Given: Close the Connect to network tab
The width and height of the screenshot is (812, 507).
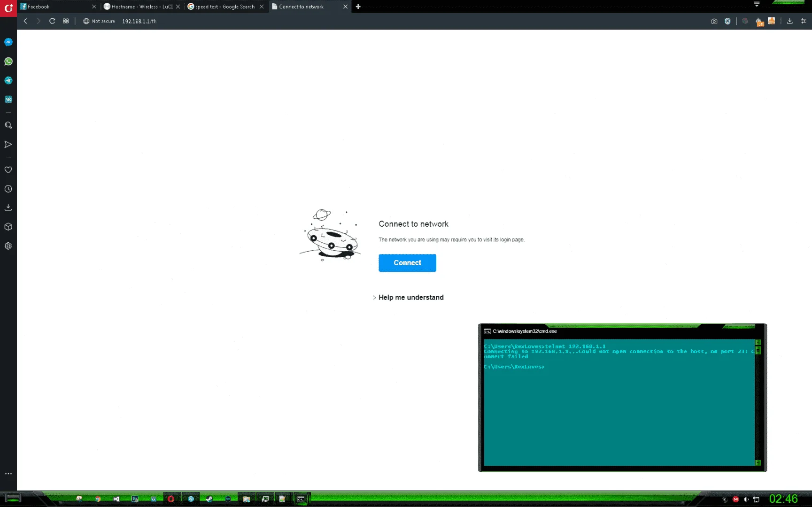Looking at the screenshot, I should point(346,7).
